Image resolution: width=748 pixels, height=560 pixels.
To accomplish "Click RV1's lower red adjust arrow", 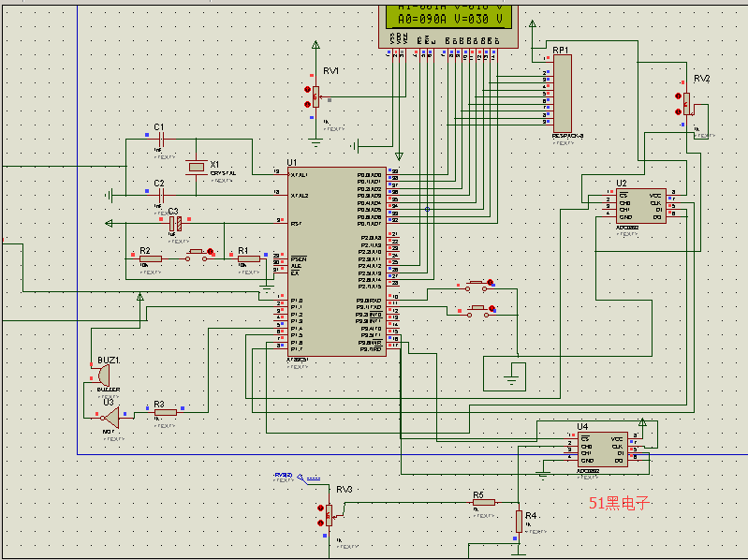I will 308,105.
